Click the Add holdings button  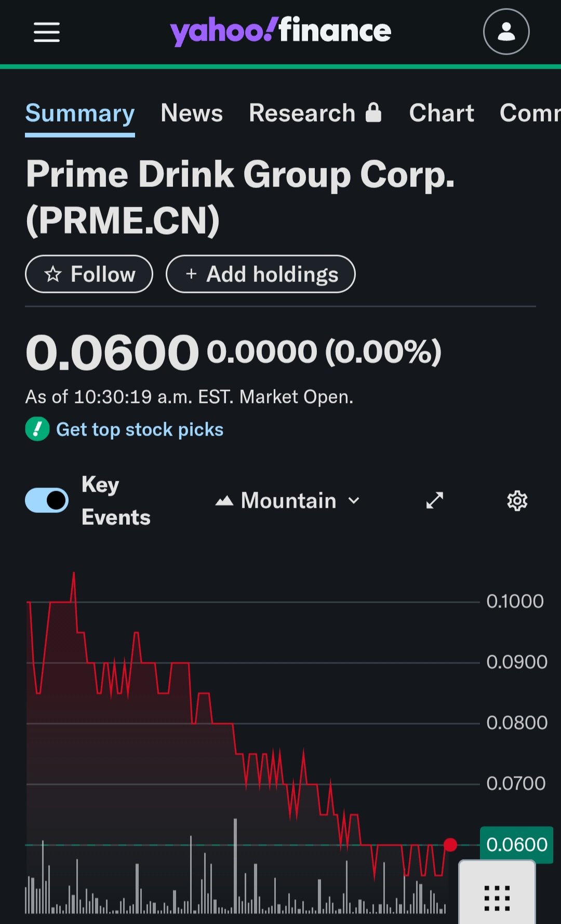[261, 274]
